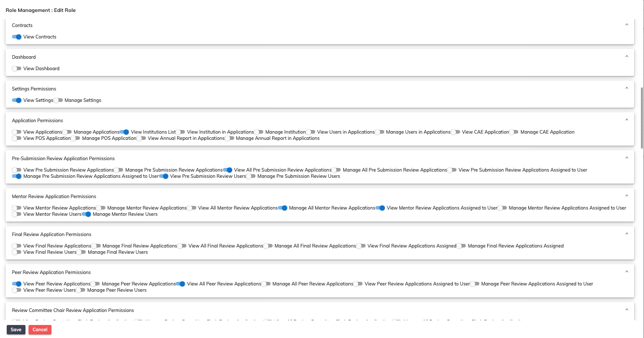Collapse Peer Review Application Permissions section
Screen dimensions: 644x338
[x=626, y=272]
